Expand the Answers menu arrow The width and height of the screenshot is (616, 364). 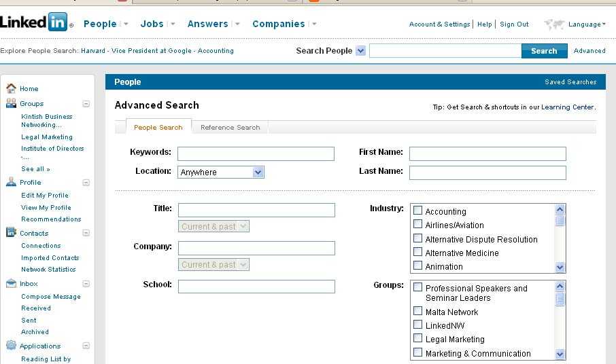(x=237, y=24)
